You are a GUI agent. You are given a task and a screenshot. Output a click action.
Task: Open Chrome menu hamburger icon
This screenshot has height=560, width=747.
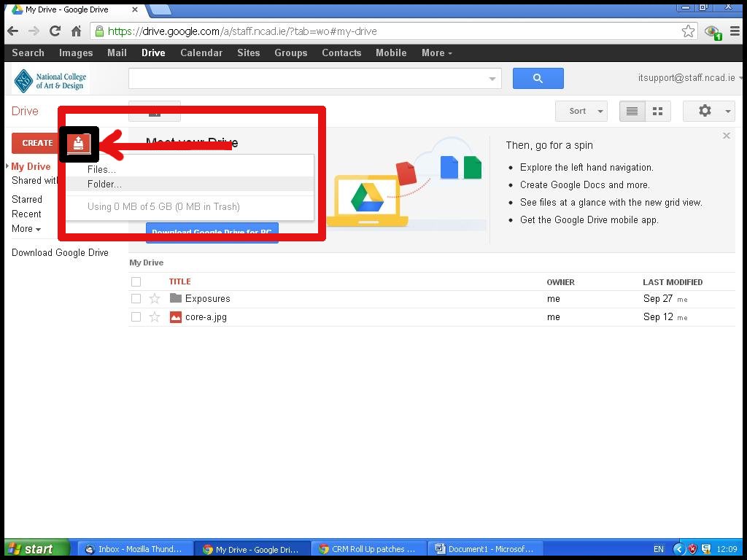735,31
